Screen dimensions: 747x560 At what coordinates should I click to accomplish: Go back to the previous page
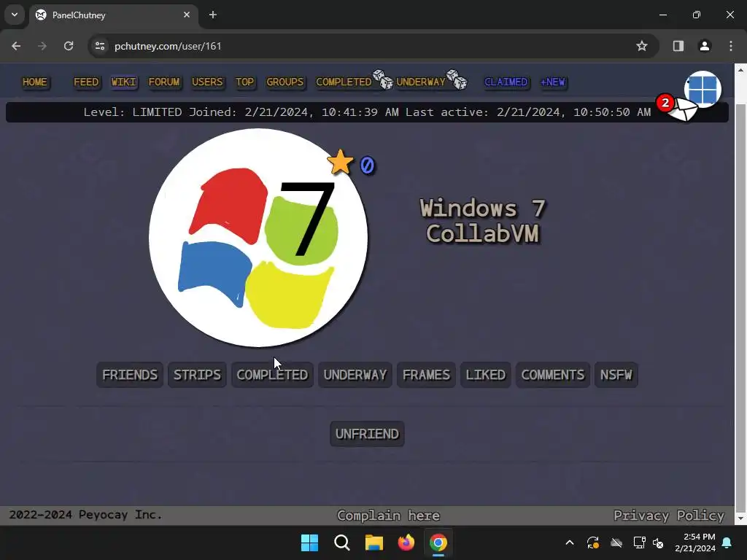[16, 46]
